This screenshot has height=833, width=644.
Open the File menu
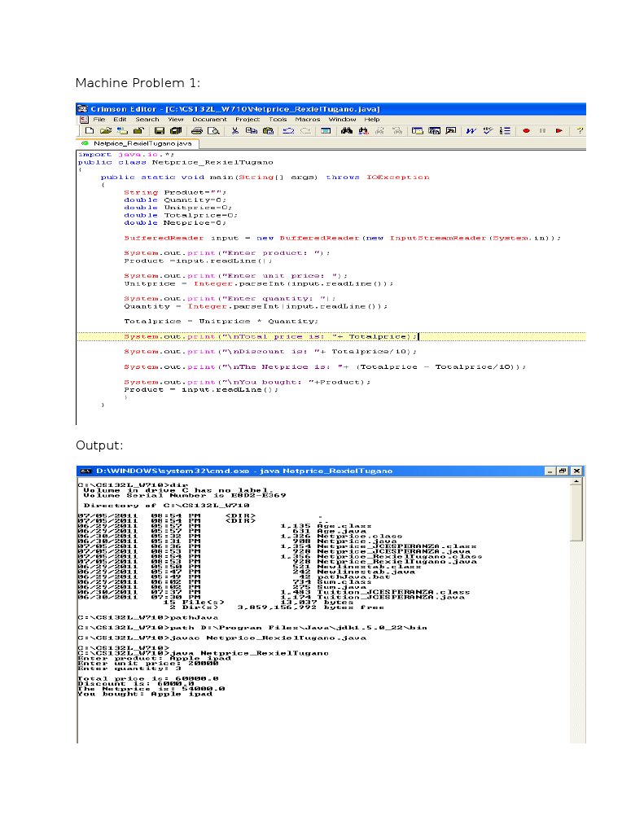(99, 120)
